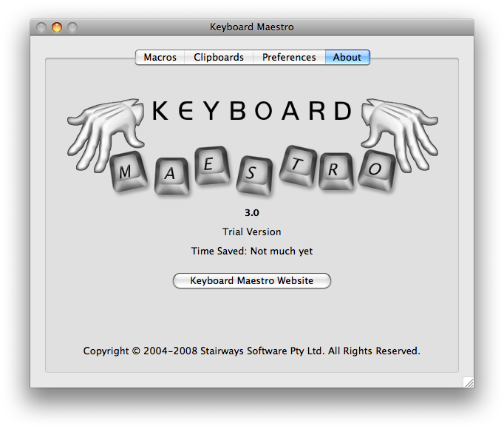The height and width of the screenshot is (429, 504).
Task: Open the Keyboard Maestro Website button
Action: tap(252, 280)
